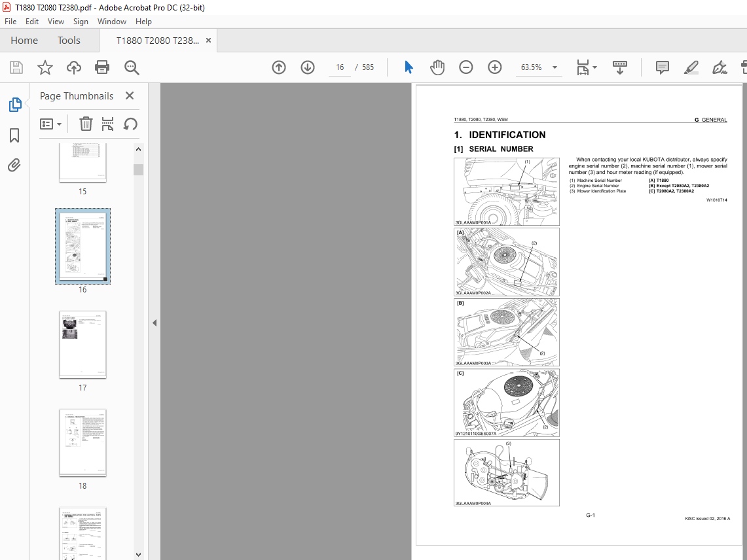Screen dimensions: 747x560
Task: Open the Window menu
Action: click(112, 22)
